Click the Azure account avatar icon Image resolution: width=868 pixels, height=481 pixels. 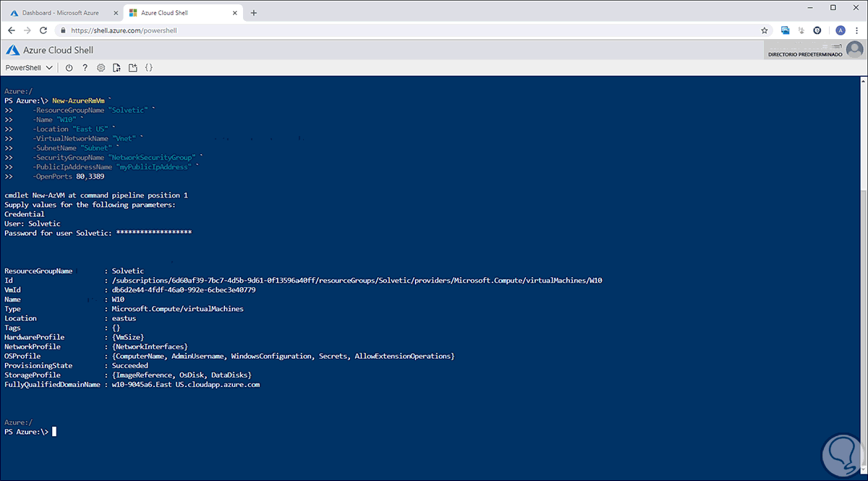[855, 50]
